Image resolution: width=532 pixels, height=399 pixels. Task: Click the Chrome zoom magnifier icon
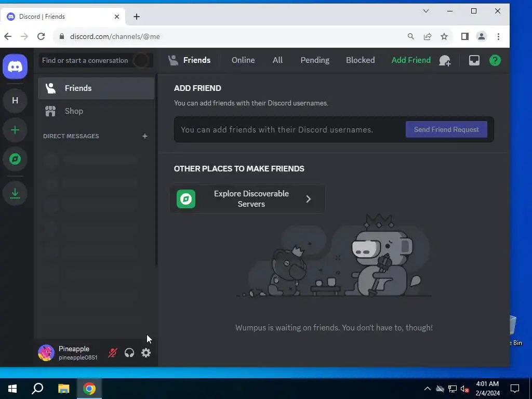pos(410,36)
